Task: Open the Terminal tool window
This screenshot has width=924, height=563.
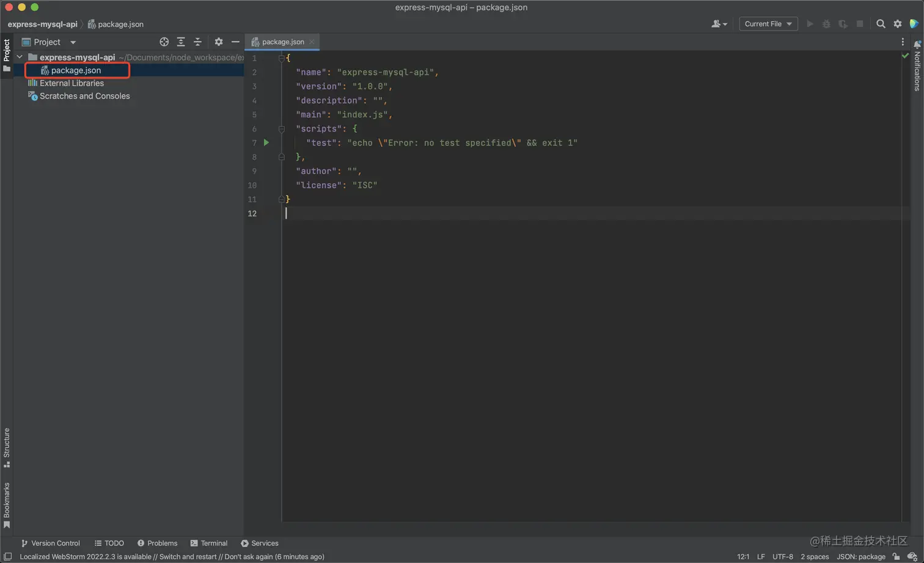Action: (x=209, y=543)
